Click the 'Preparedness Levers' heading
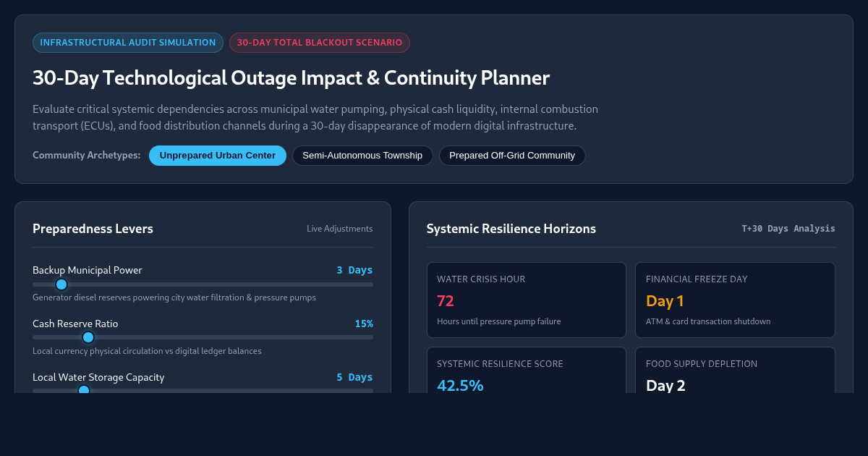 93,229
